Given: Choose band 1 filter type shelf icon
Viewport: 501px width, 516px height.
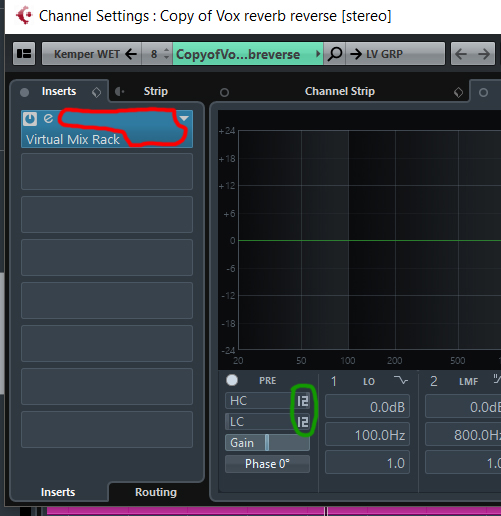Looking at the screenshot, I should (400, 380).
